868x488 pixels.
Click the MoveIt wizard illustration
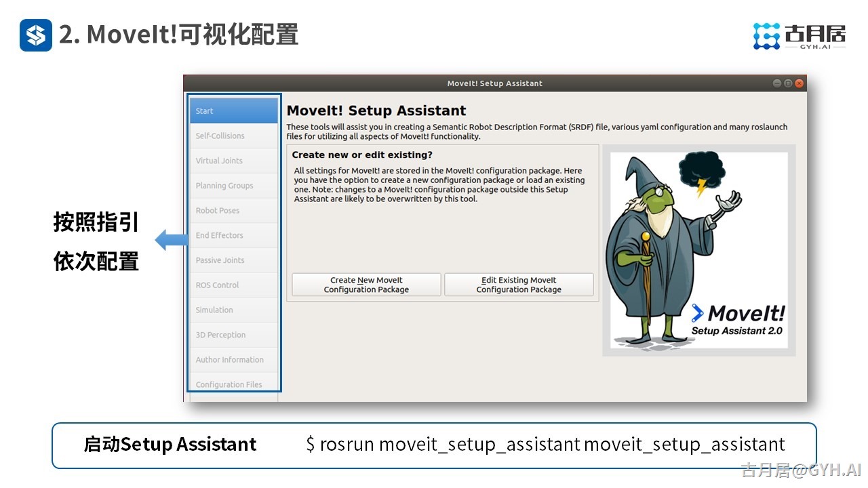699,250
